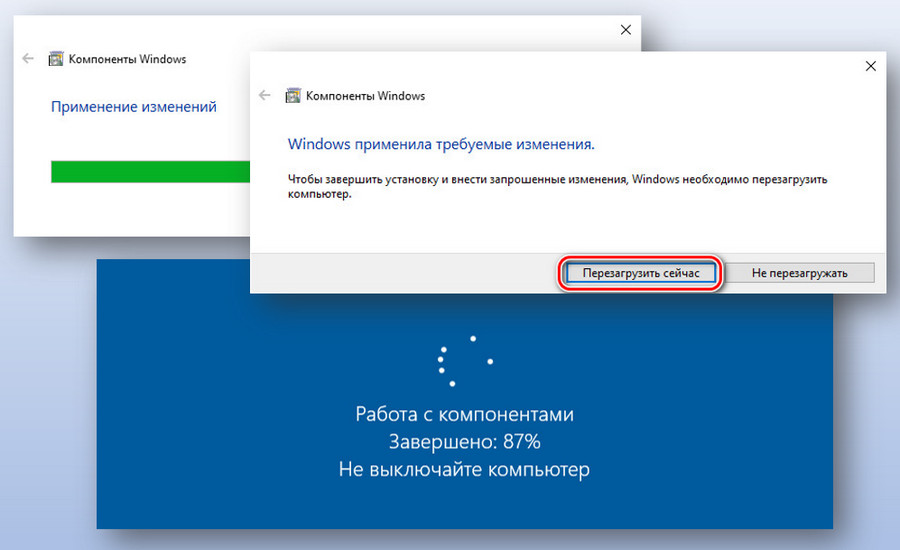Click back arrow in 'Применение изменений' window
900x550 pixels.
click(28, 59)
